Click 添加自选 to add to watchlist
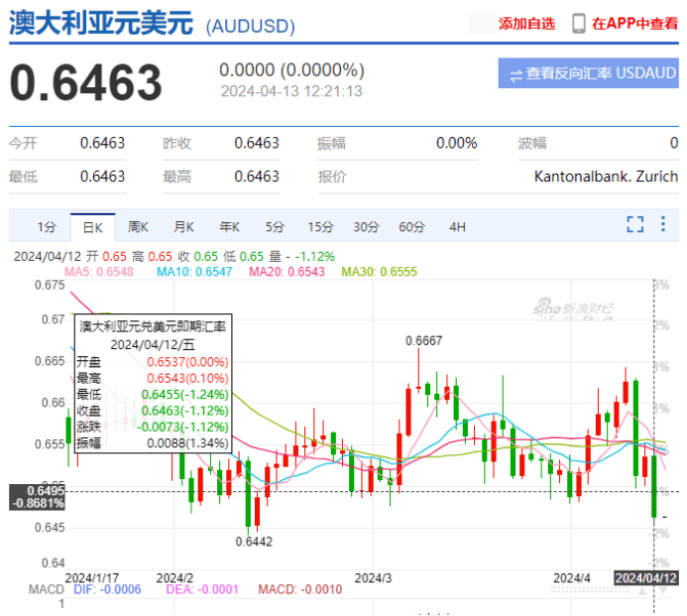The height and width of the screenshot is (616, 687). pos(526,24)
